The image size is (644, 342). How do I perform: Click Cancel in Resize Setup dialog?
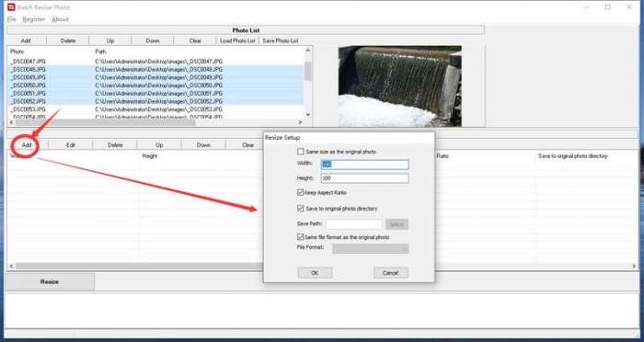pos(391,273)
